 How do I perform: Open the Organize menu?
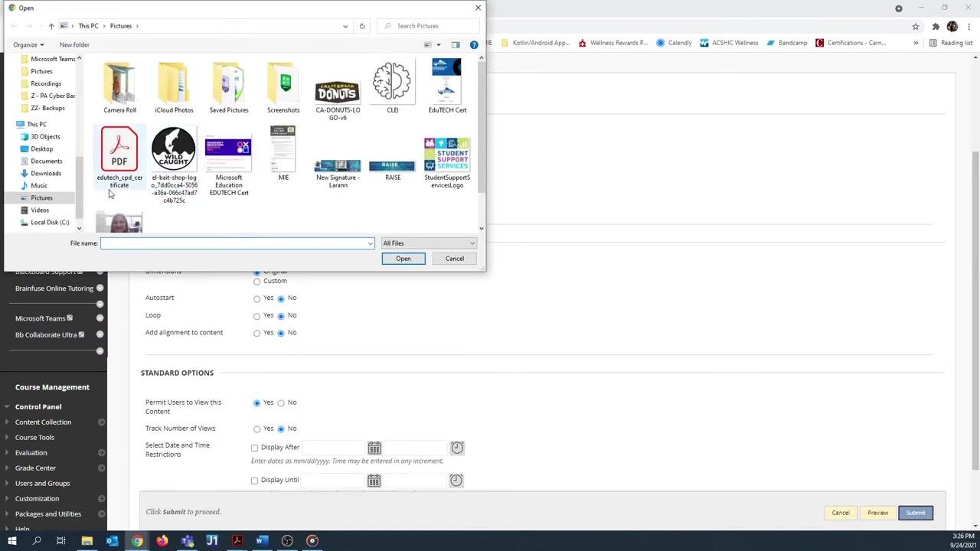28,45
